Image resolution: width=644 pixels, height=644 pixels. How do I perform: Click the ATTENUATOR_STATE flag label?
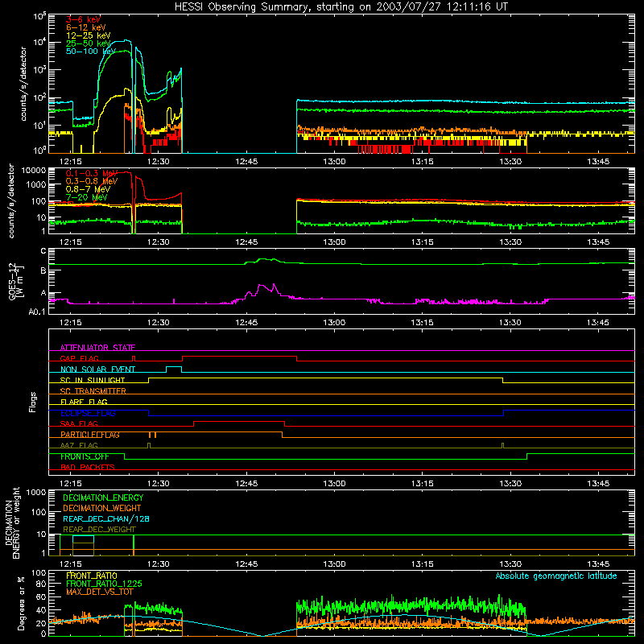coord(97,348)
